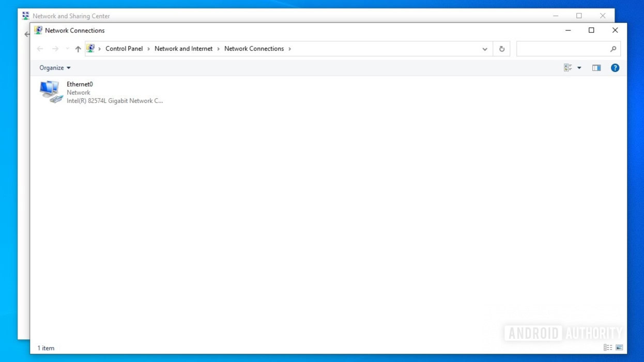Viewport: 644px width, 362px height.
Task: Click the Ethernet0 connection name
Action: pyautogui.click(x=80, y=84)
